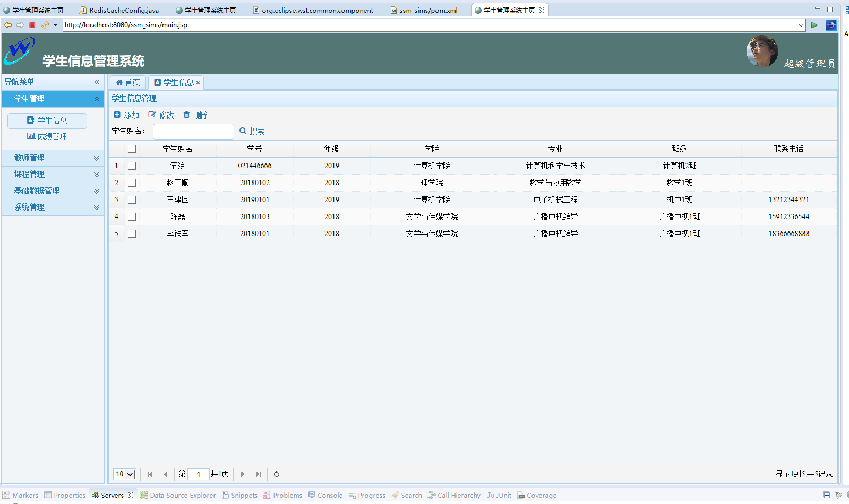The height and width of the screenshot is (504, 849).
Task: Open the Progress view tab
Action: tap(367, 495)
